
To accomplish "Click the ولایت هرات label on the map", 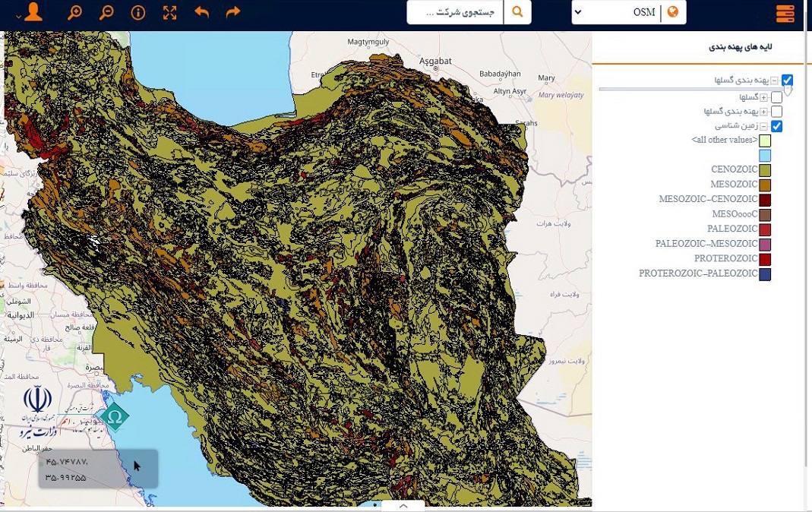I will pos(554,223).
